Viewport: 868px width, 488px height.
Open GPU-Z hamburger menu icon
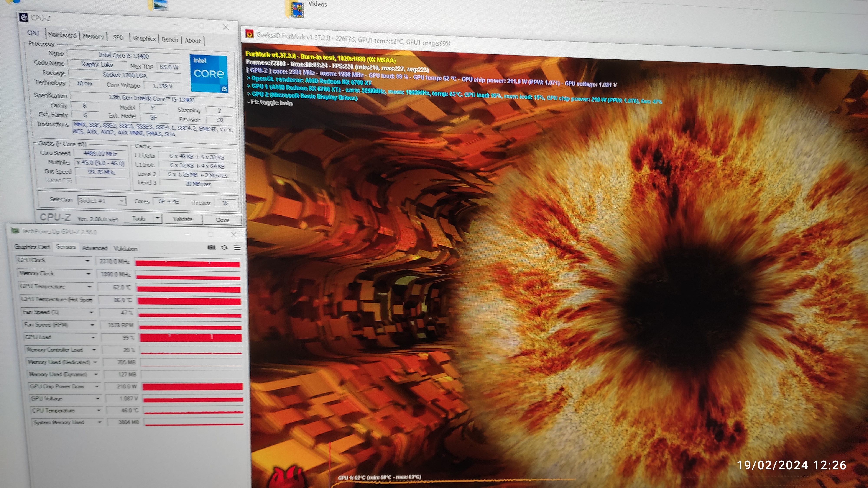point(237,248)
